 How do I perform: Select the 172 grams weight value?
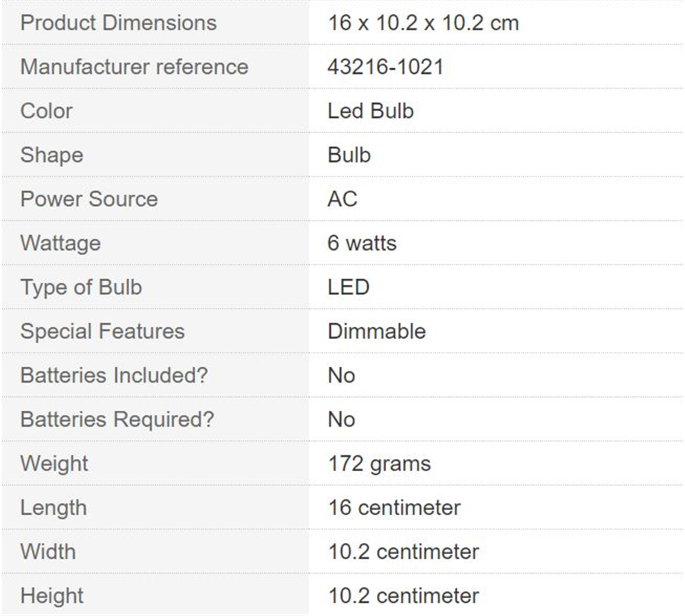click(x=380, y=464)
